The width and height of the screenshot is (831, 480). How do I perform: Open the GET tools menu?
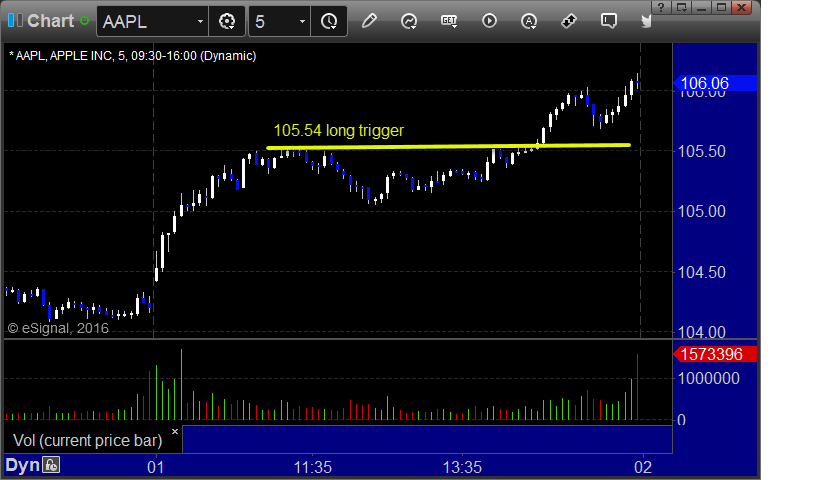(449, 21)
